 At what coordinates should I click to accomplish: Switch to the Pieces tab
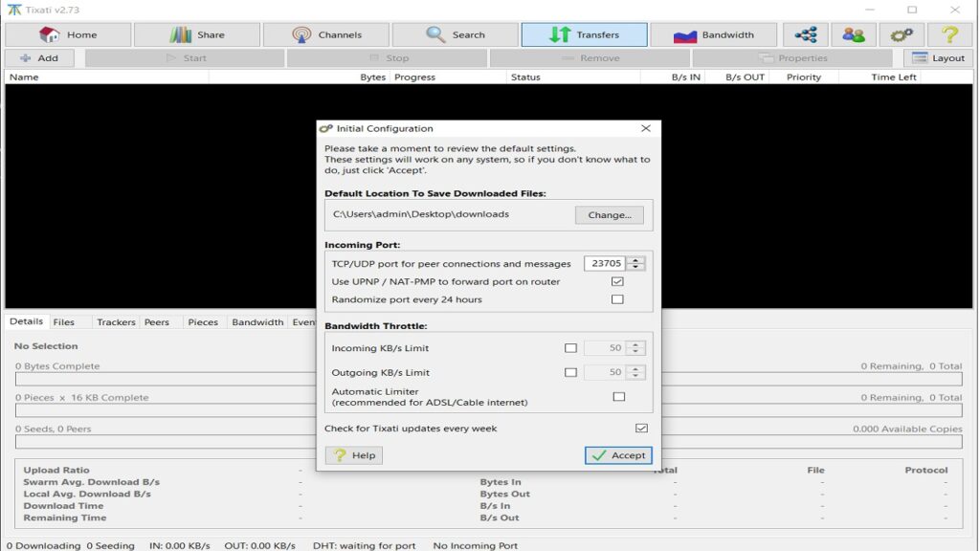203,321
